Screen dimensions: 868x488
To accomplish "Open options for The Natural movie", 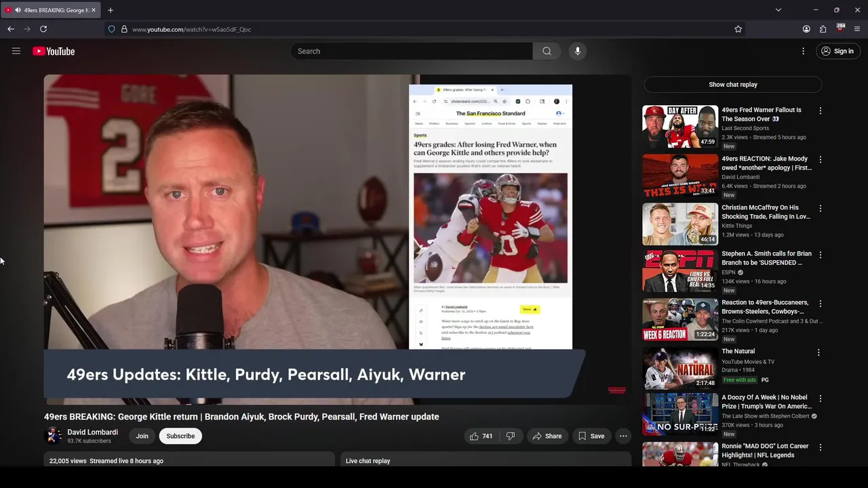I will (x=818, y=352).
